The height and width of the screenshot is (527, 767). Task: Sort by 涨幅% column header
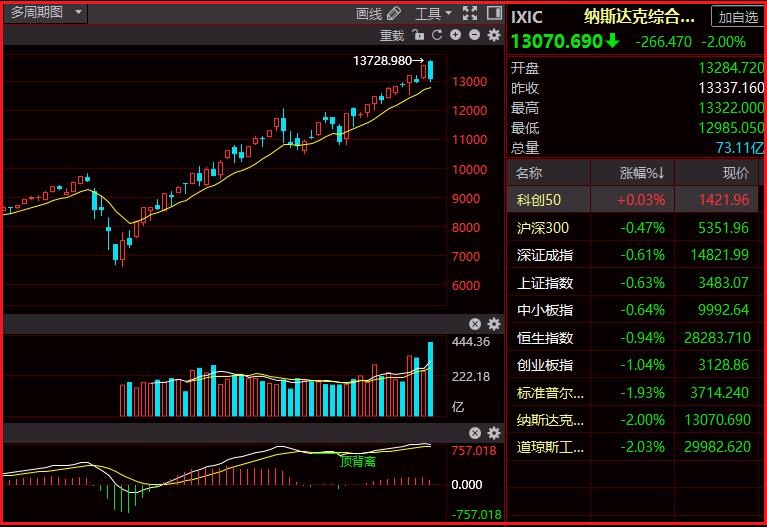pos(642,173)
